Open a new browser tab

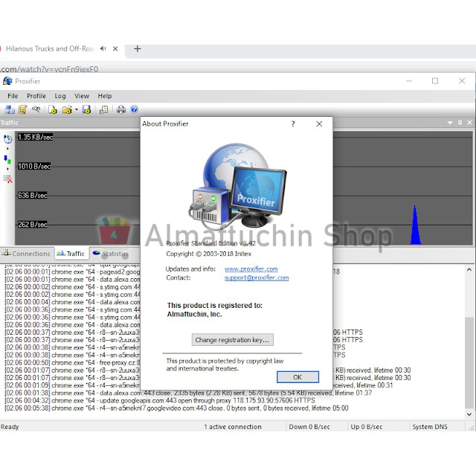[x=137, y=48]
